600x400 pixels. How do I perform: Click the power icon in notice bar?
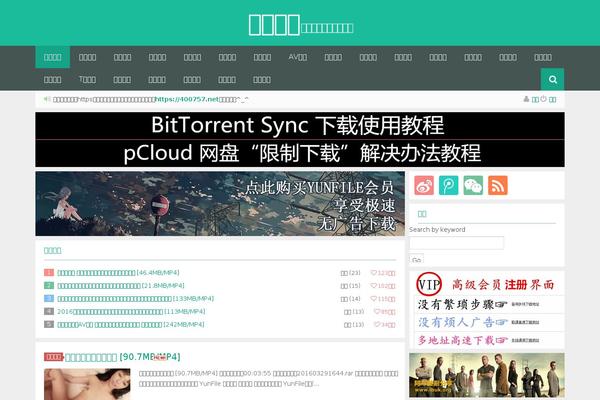point(543,99)
